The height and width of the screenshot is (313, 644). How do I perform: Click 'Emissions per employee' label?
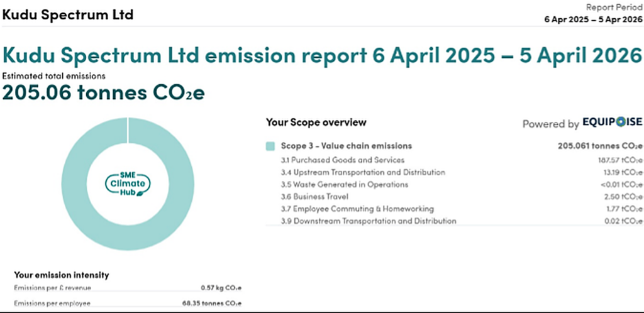click(52, 304)
